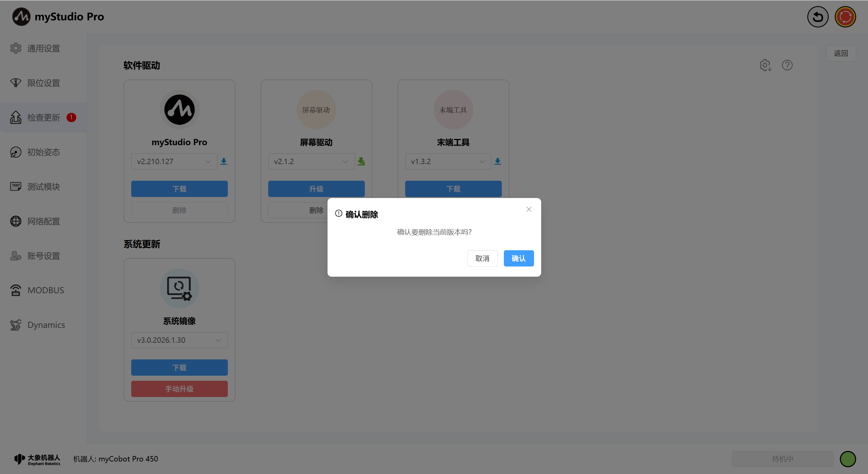Click the myStudio Pro download arrow icon

(224, 161)
